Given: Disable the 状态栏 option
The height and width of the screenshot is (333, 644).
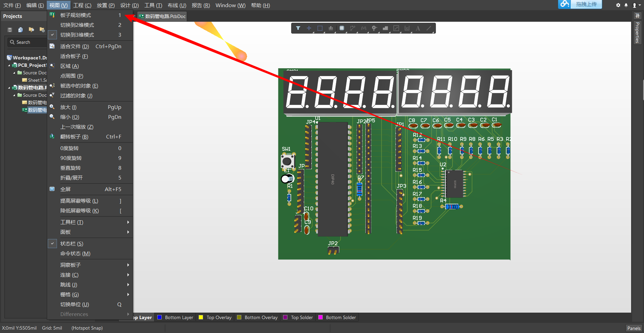Looking at the screenshot, I should coord(72,243).
